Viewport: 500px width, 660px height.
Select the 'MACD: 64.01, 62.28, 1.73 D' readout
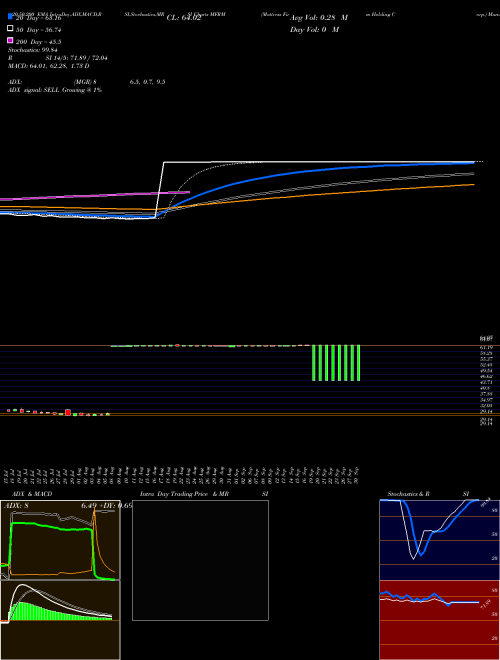[x=48, y=66]
